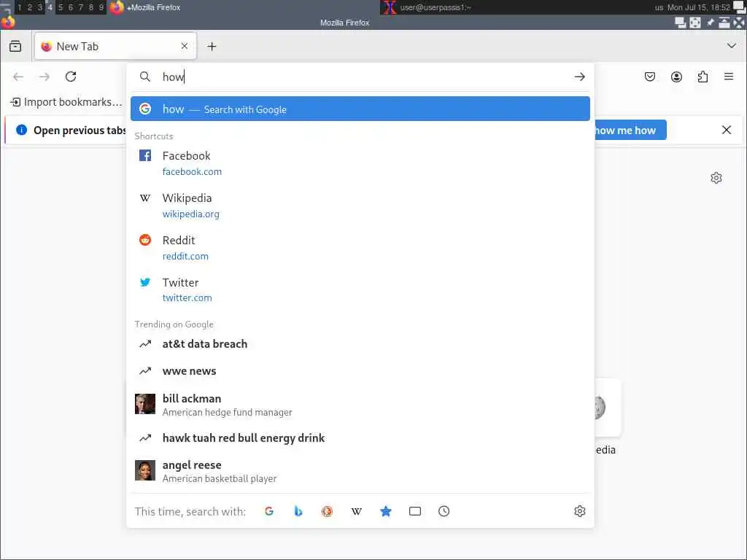This screenshot has height=560, width=747.
Task: Click Firefox icon in window title bar
Action: click(x=7, y=22)
